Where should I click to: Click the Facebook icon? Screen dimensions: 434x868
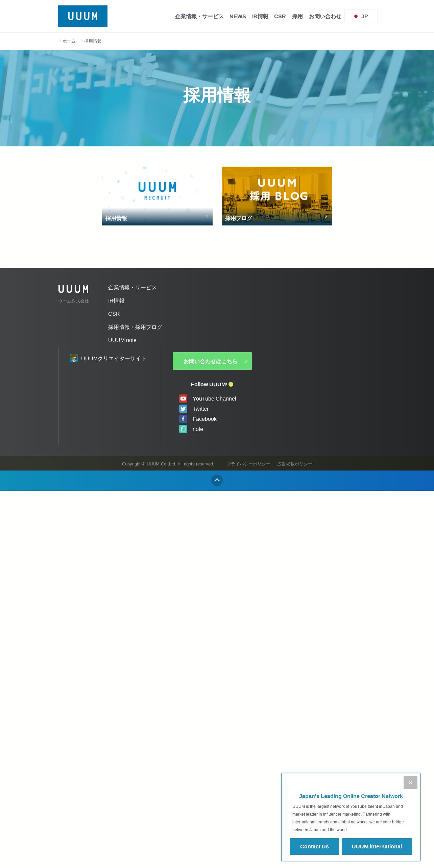tap(183, 419)
